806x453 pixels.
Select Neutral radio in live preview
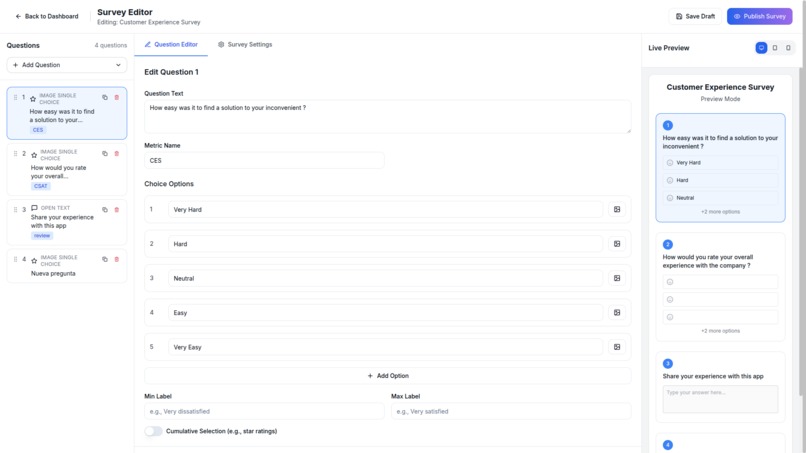click(x=670, y=198)
